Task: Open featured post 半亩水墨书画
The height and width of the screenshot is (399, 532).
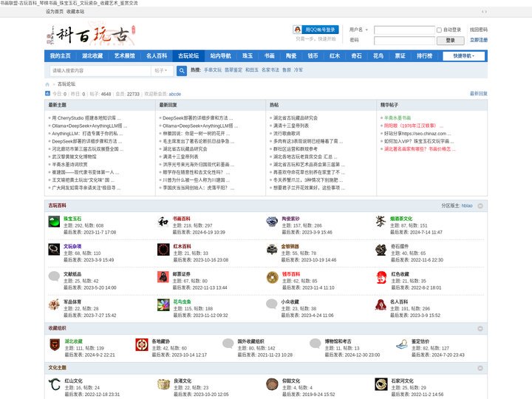Action: (x=398, y=118)
